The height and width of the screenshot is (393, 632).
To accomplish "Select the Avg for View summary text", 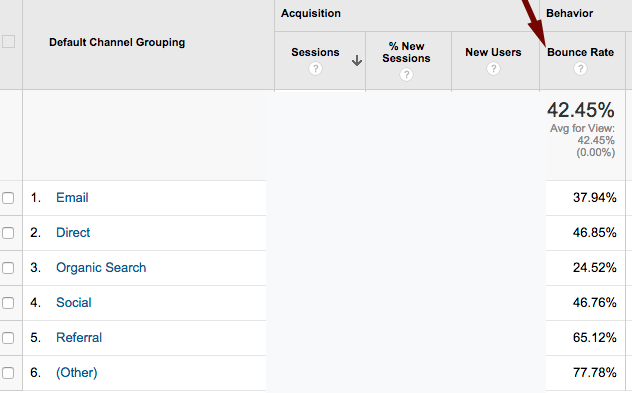I will click(x=582, y=140).
